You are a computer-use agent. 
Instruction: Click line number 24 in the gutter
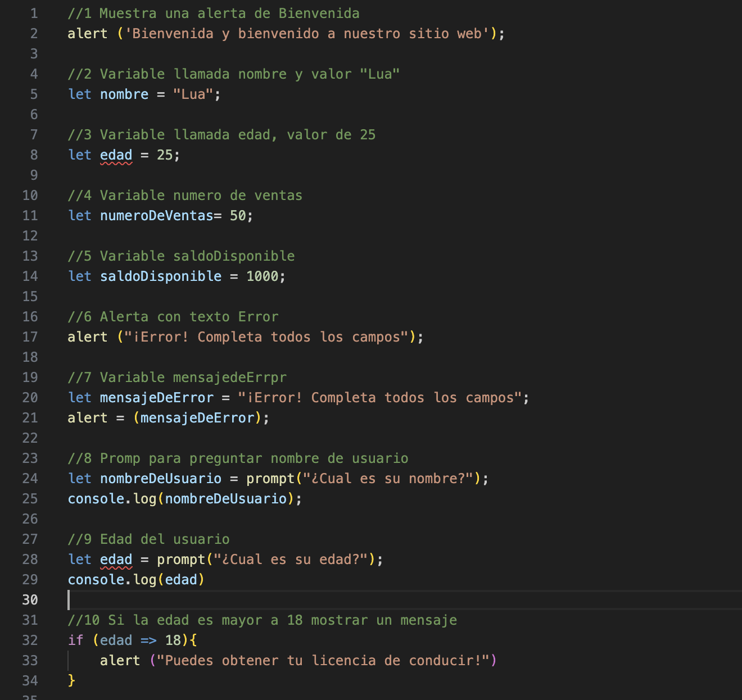click(30, 479)
